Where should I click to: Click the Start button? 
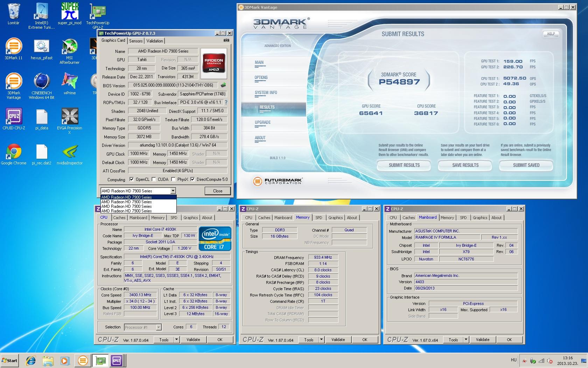pos(9,360)
